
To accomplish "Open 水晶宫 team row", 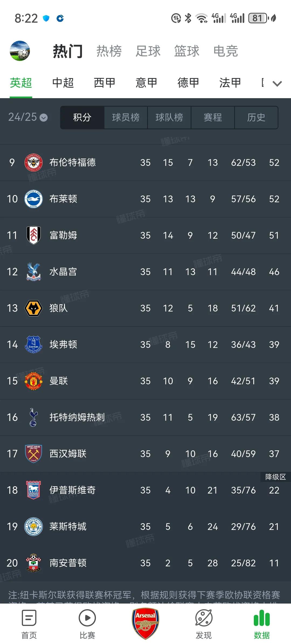I will pyautogui.click(x=145, y=272).
